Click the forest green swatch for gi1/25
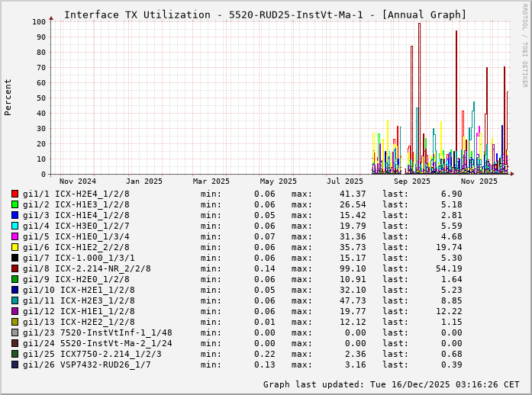Screen dimensions: 532x395 tap(15, 354)
